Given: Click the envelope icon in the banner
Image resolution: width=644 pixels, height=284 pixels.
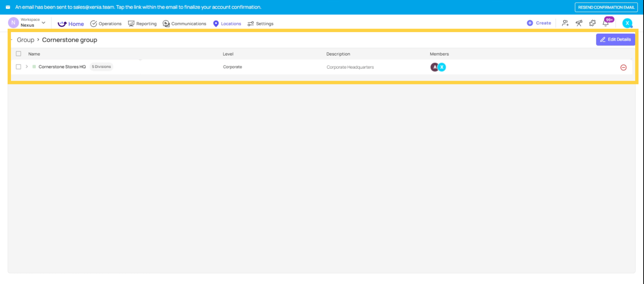Looking at the screenshot, I should click(x=8, y=7).
